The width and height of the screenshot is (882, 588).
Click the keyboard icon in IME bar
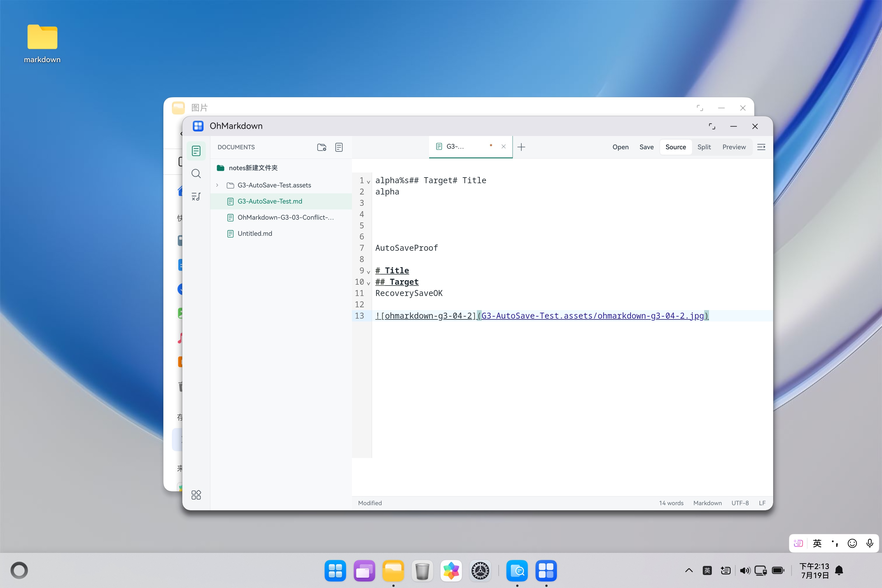[798, 543]
